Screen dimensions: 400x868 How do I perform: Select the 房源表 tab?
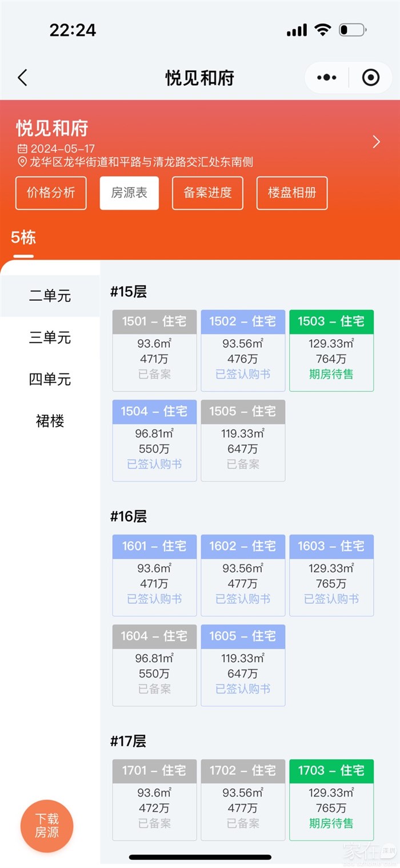pyautogui.click(x=129, y=193)
